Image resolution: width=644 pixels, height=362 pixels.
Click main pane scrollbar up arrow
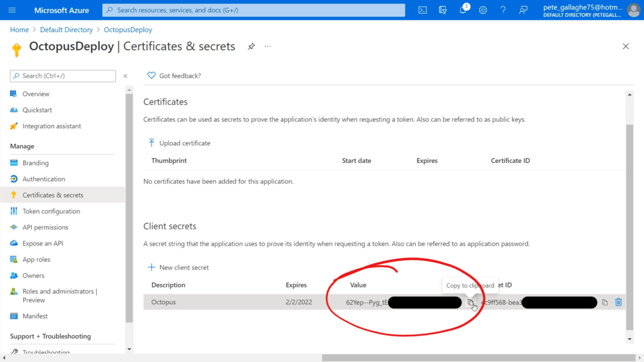pos(630,94)
